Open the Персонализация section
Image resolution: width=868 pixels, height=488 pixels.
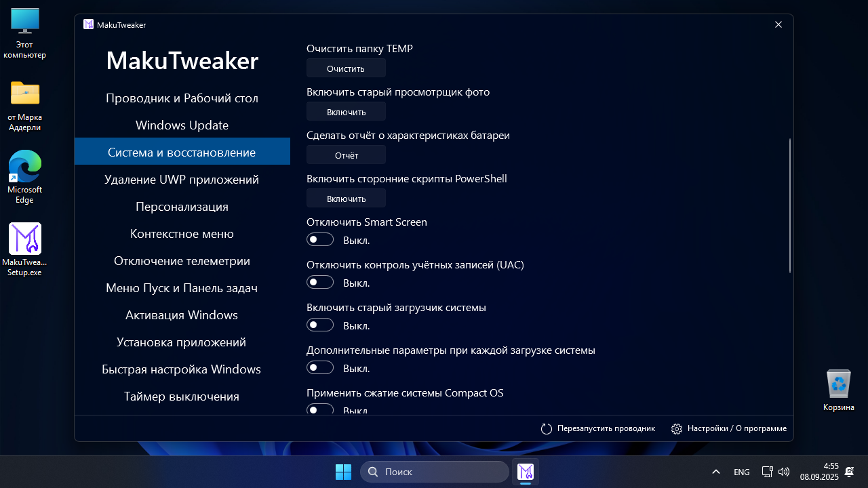coord(182,207)
